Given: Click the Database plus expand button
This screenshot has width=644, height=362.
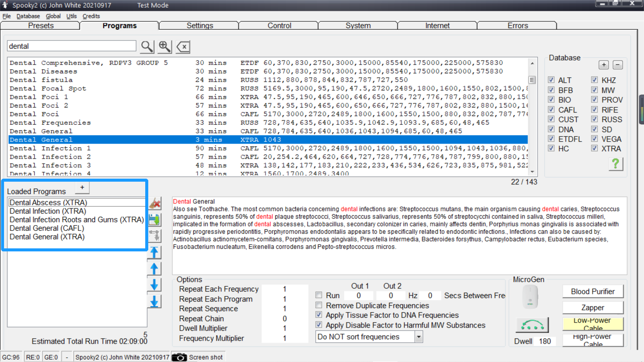Looking at the screenshot, I should 604,65.
